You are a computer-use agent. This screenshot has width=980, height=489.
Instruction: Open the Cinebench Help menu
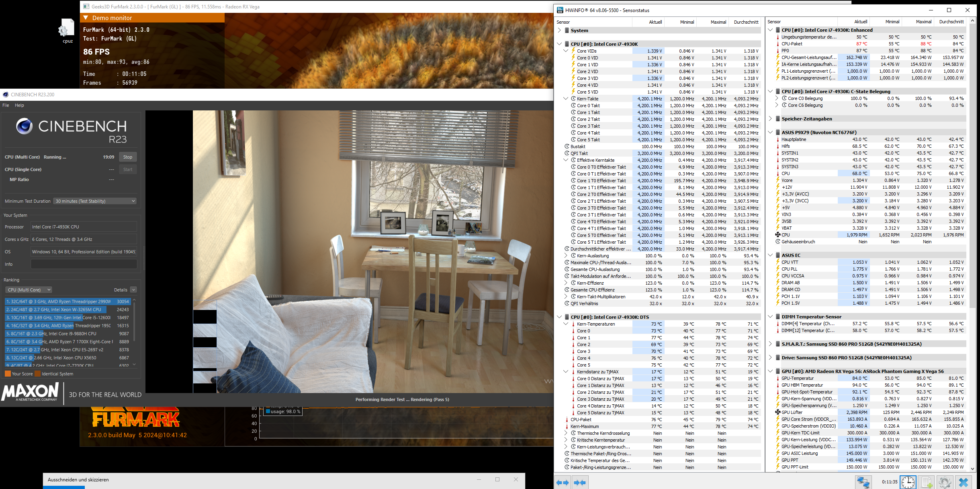(19, 105)
